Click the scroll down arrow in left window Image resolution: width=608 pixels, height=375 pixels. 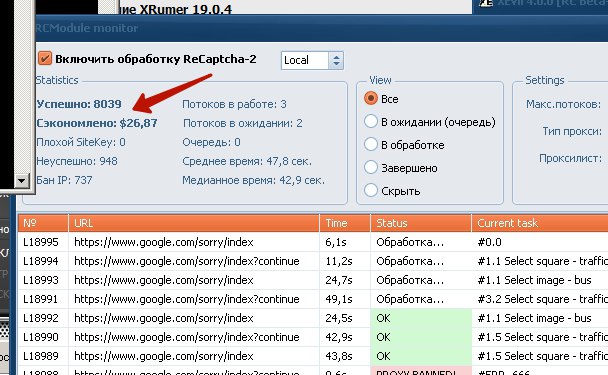coord(21,180)
